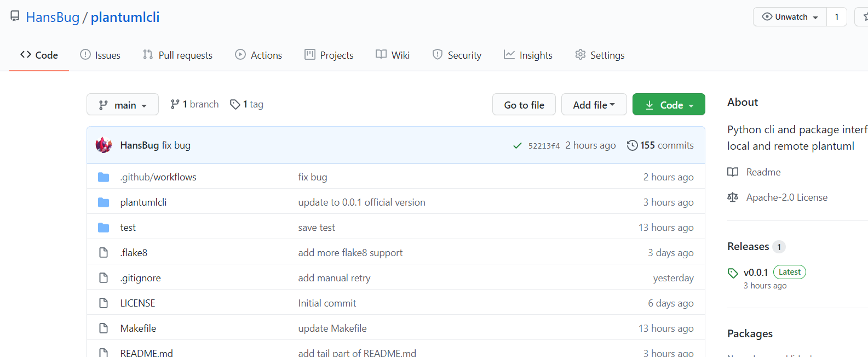Open the plantumlcli folder in the file list
This screenshot has height=357, width=868.
143,202
